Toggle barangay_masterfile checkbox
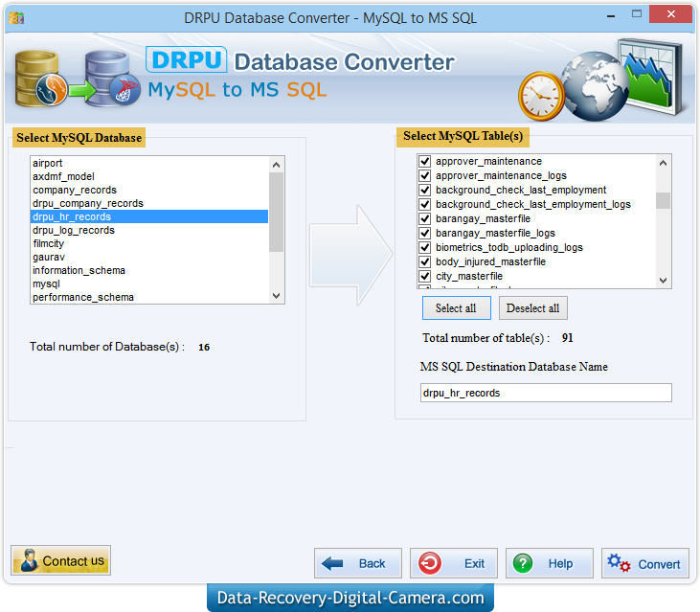This screenshot has height=612, width=700. click(424, 218)
